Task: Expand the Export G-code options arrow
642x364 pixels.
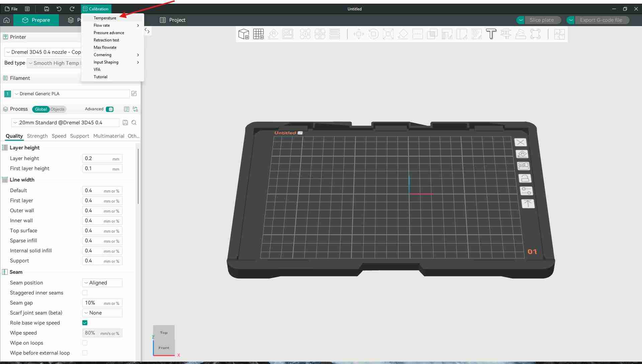Action: point(570,20)
